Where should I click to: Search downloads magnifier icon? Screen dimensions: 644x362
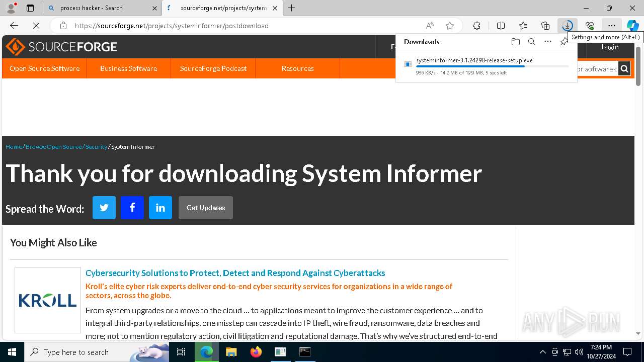(532, 42)
